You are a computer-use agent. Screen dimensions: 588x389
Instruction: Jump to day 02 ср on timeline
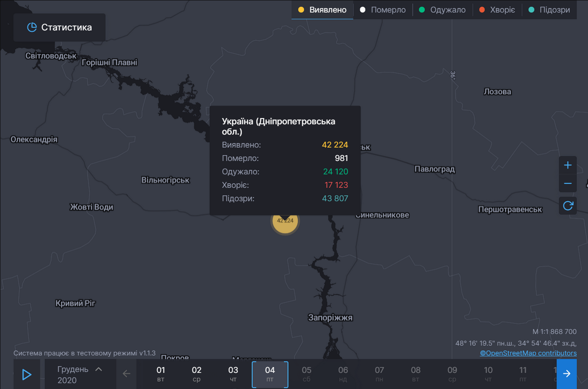tap(196, 374)
